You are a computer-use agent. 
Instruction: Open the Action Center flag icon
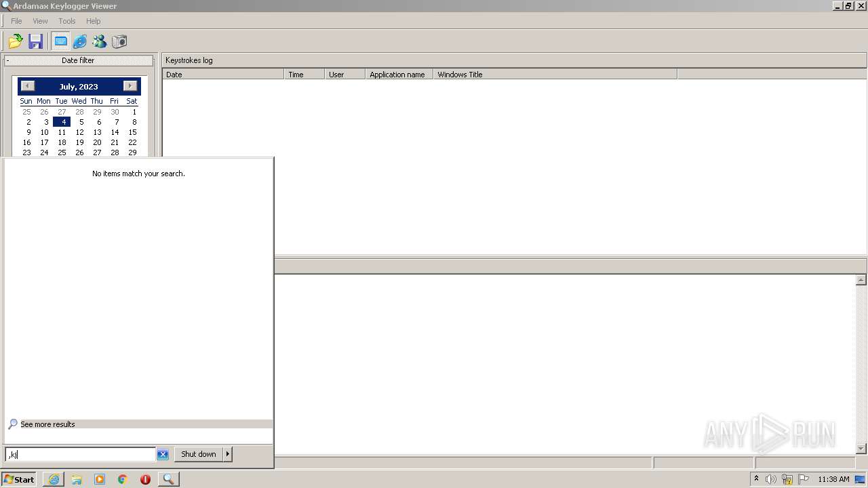(x=804, y=479)
